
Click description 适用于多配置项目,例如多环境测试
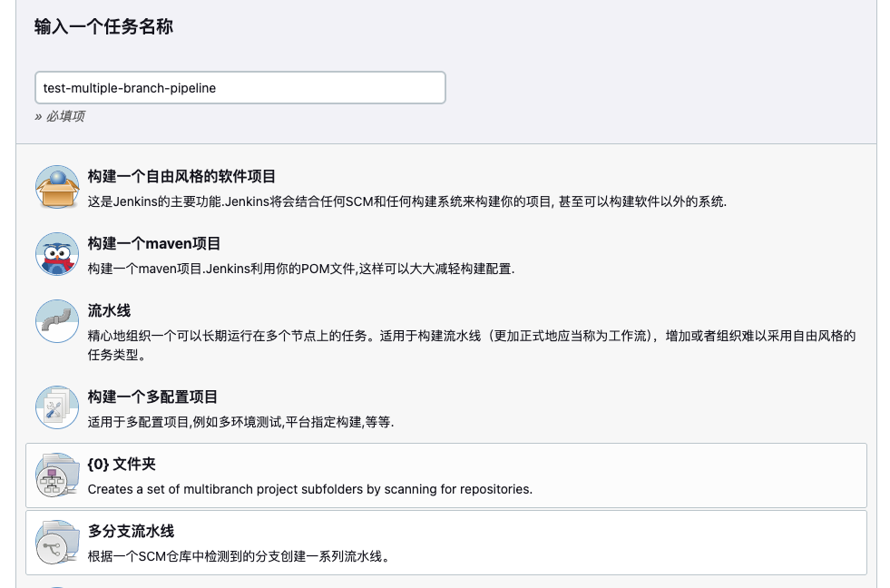(x=240, y=422)
